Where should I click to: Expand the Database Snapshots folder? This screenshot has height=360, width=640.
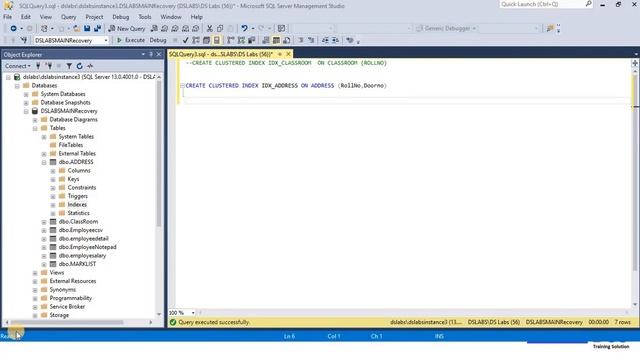26,103
